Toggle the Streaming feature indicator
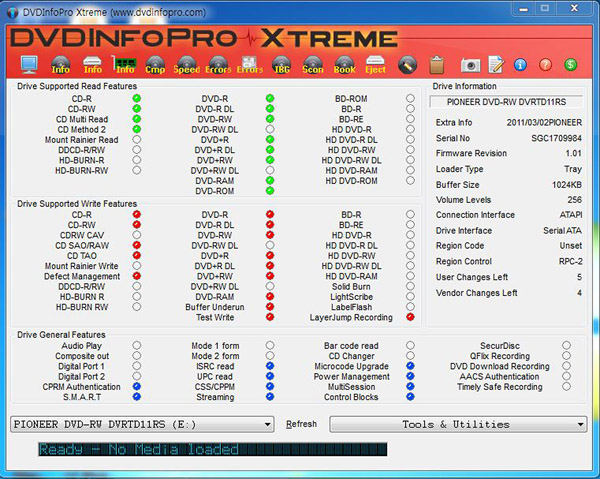Viewport: 600px width, 479px height. tap(270, 397)
